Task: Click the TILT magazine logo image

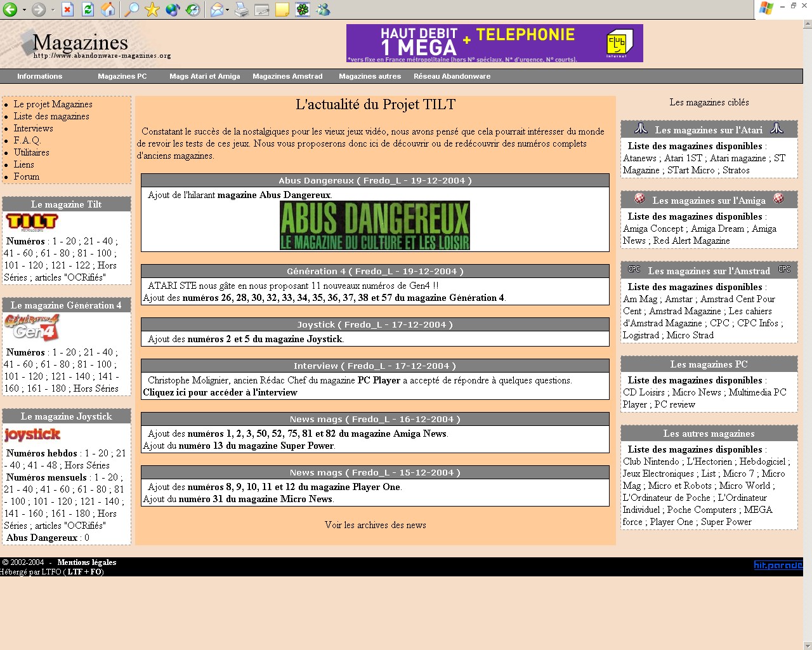Action: 32,222
